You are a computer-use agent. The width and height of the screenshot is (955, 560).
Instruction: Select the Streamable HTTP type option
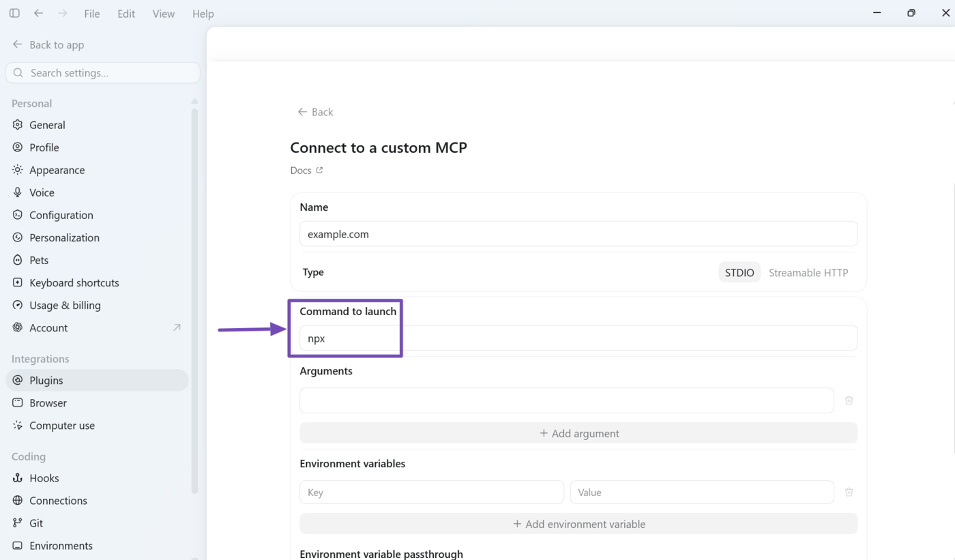(x=808, y=272)
